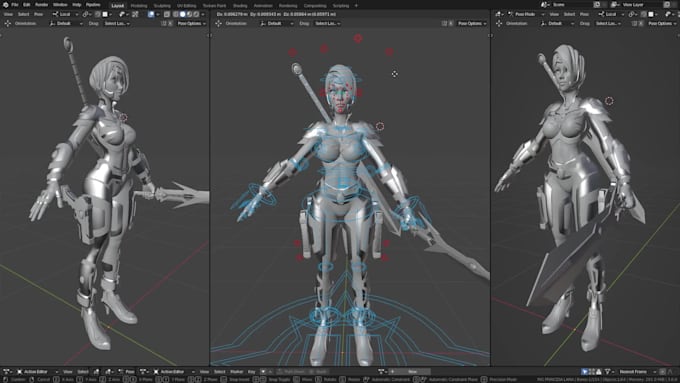Open the File menu
This screenshot has height=383, width=680.
click(15, 5)
